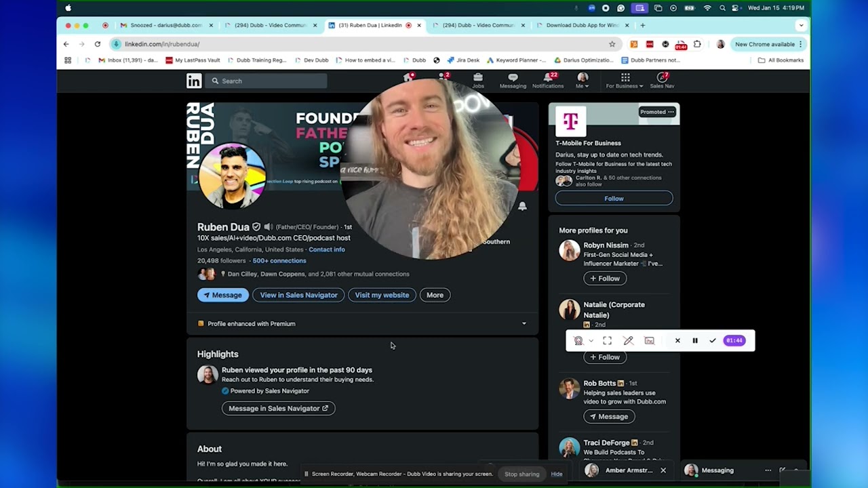Open the Contact info link
868x488 pixels.
click(327, 249)
